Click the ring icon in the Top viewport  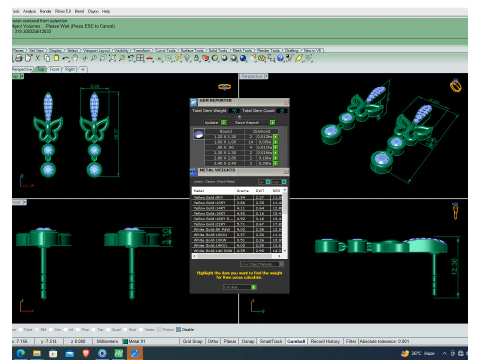224,87
